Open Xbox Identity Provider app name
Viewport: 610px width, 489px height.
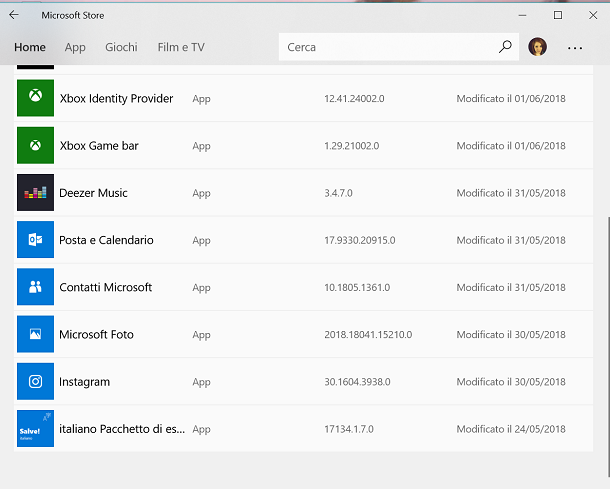(116, 98)
